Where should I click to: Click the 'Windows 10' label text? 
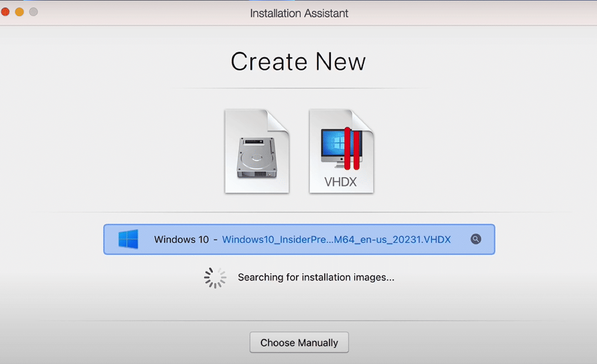(x=181, y=239)
